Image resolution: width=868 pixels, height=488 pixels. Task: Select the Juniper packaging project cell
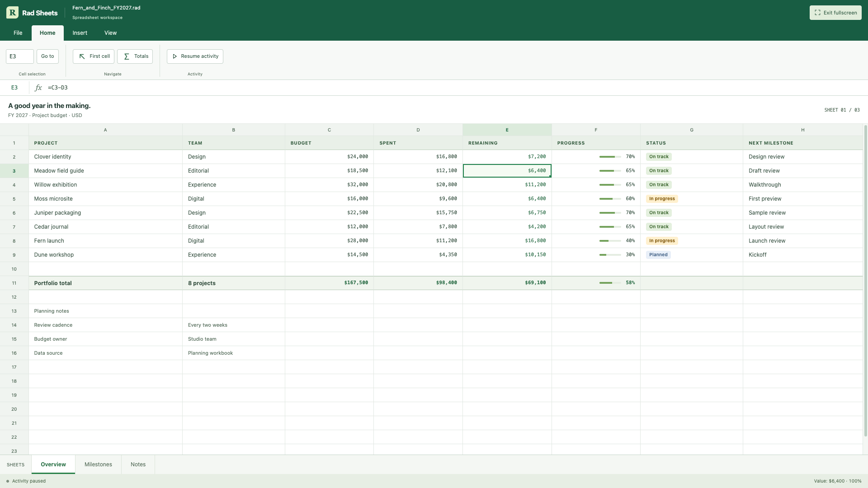pos(105,213)
